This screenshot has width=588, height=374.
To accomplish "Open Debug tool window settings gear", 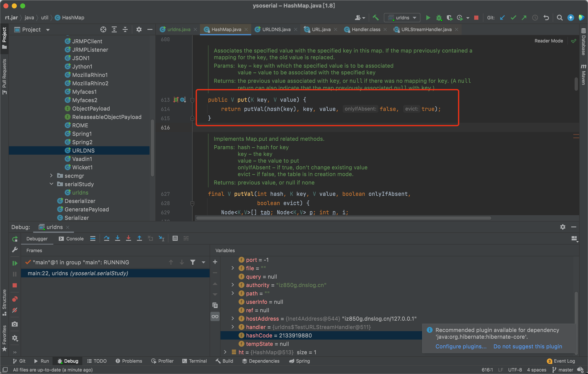I will tap(563, 227).
